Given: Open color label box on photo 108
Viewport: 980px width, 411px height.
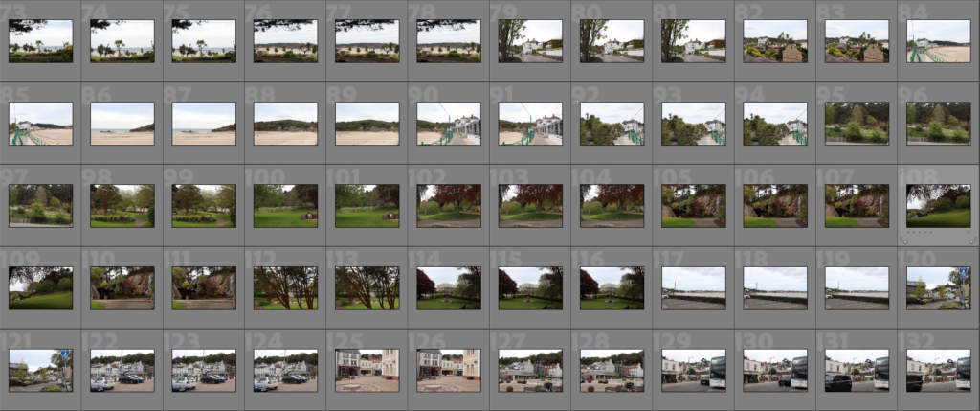Looking at the screenshot, I should pyautogui.click(x=969, y=233).
